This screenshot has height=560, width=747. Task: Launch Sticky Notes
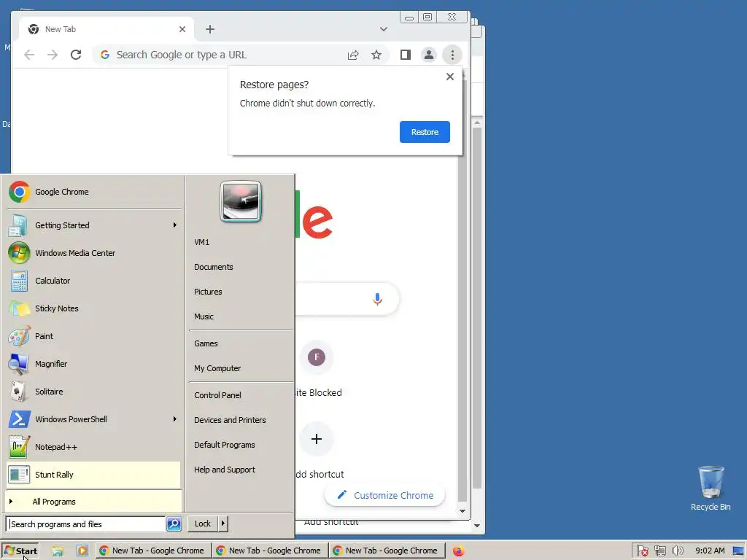pyautogui.click(x=93, y=308)
